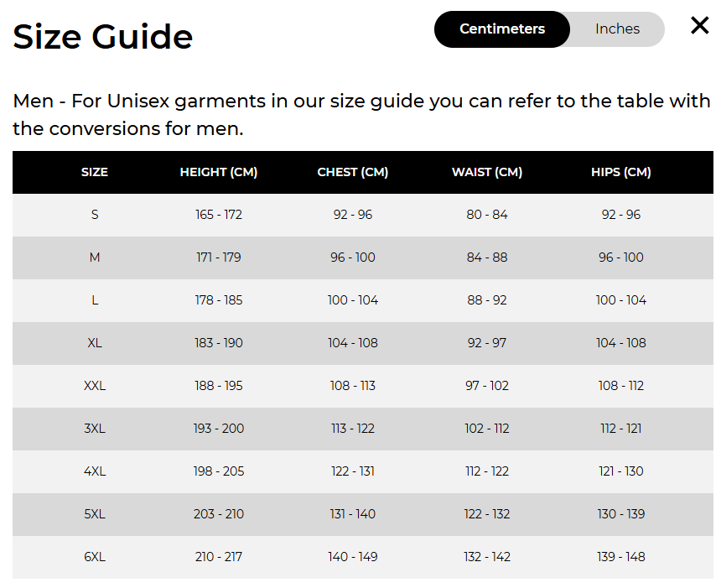
Task: Click the 203 - 210 height cell
Action: (219, 514)
